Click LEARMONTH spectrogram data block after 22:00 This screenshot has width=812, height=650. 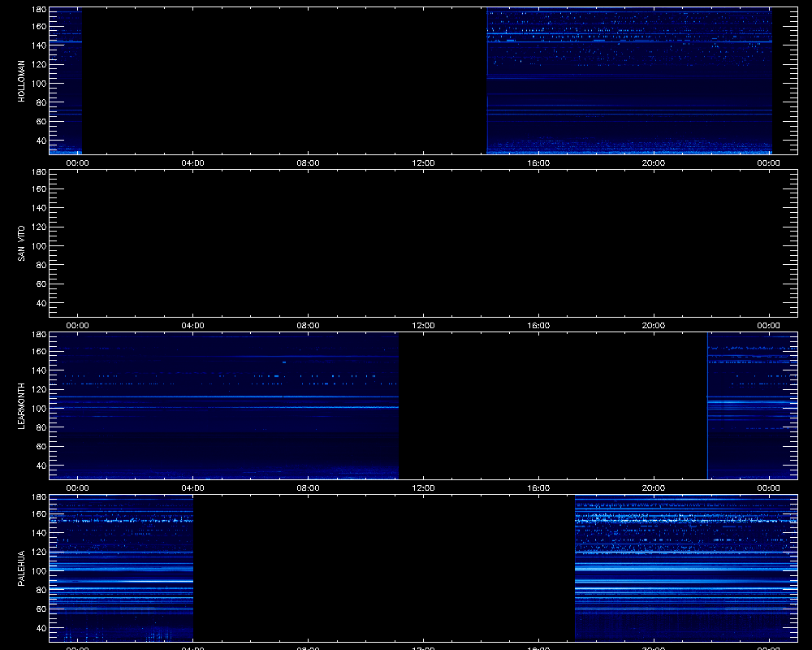click(753, 406)
